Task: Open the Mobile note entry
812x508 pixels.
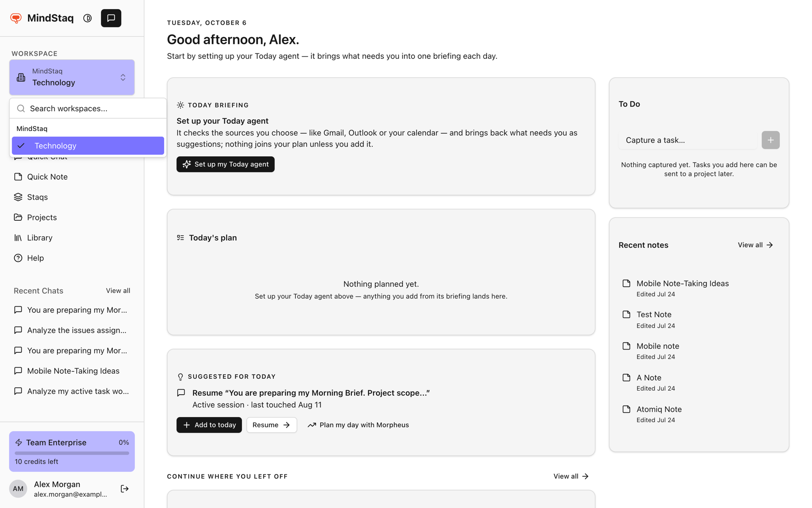Action: pos(699,351)
